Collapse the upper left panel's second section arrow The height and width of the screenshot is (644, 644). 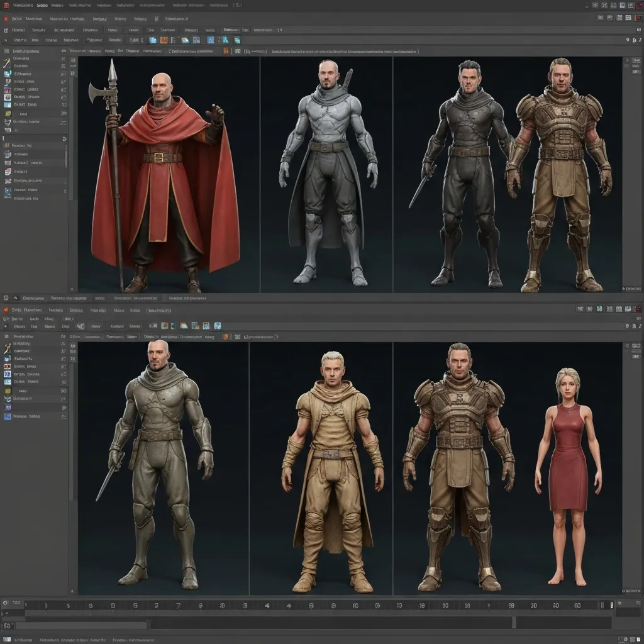coord(64,138)
